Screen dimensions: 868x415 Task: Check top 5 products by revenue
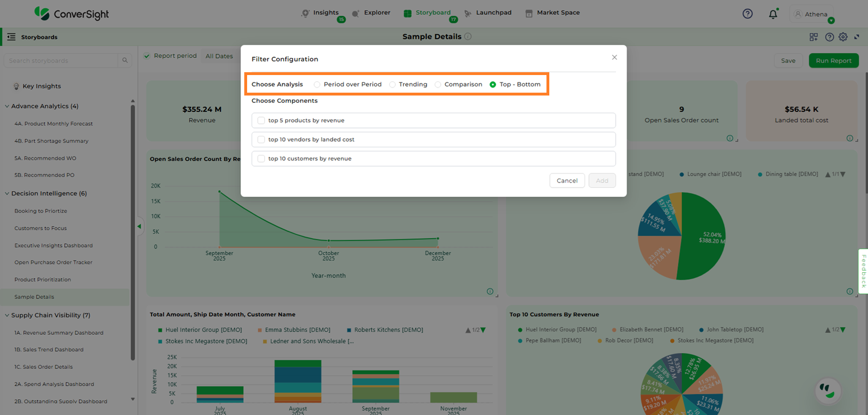[261, 121]
